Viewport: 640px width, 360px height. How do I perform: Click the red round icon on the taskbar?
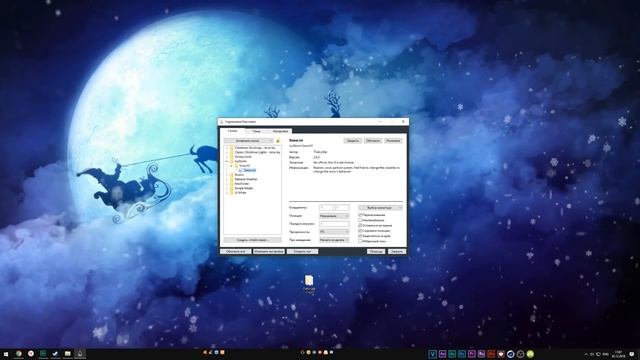point(31,354)
